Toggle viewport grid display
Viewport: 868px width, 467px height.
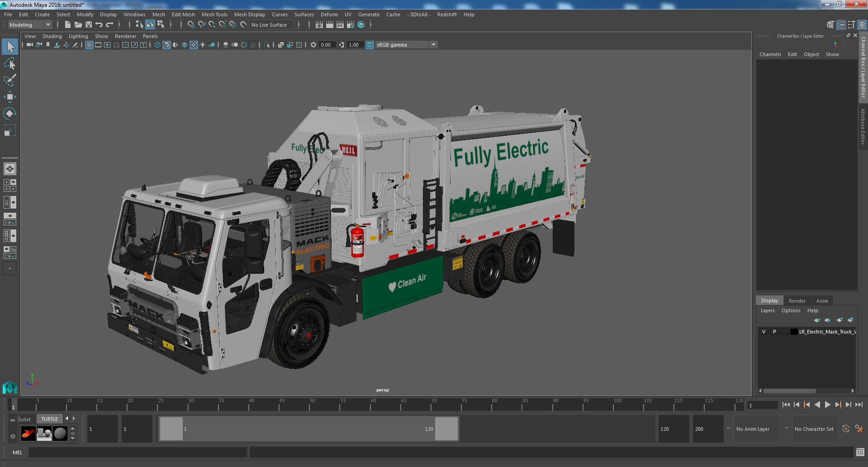click(x=89, y=45)
